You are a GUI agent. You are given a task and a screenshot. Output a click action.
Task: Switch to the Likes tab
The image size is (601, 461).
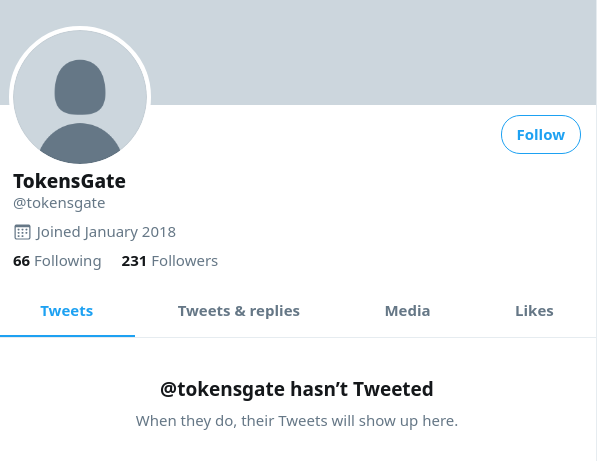(x=534, y=311)
